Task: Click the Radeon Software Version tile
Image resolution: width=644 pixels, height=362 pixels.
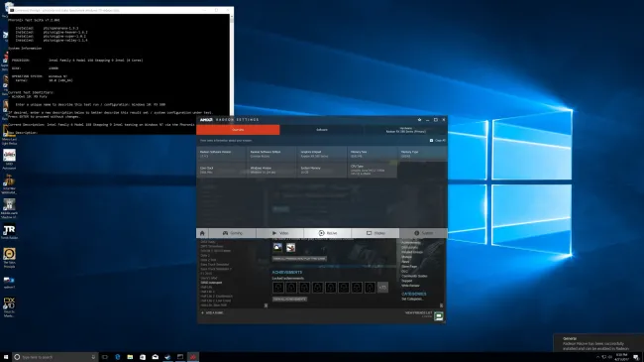Action: click(221, 154)
